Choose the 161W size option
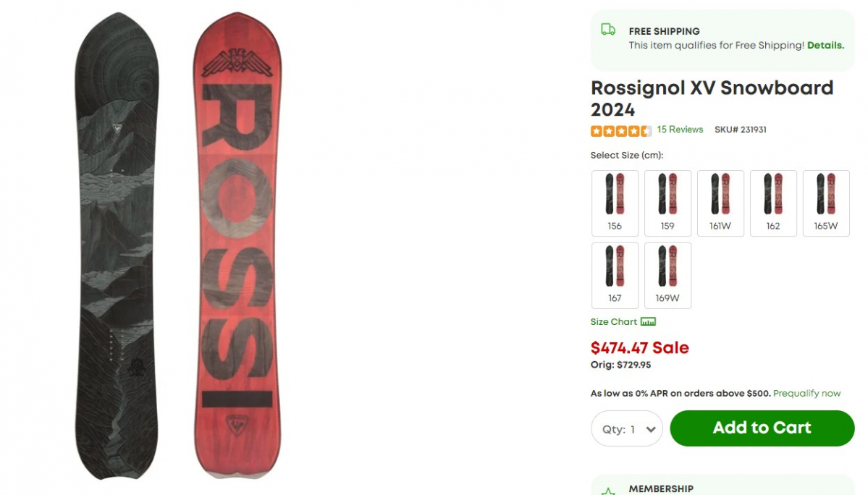The image size is (868, 495). [720, 203]
